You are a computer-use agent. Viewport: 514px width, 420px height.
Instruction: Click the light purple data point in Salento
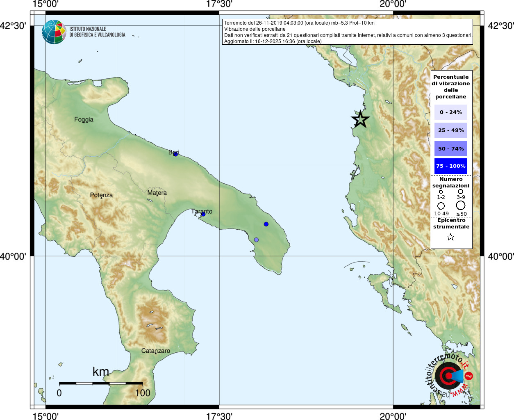point(256,240)
